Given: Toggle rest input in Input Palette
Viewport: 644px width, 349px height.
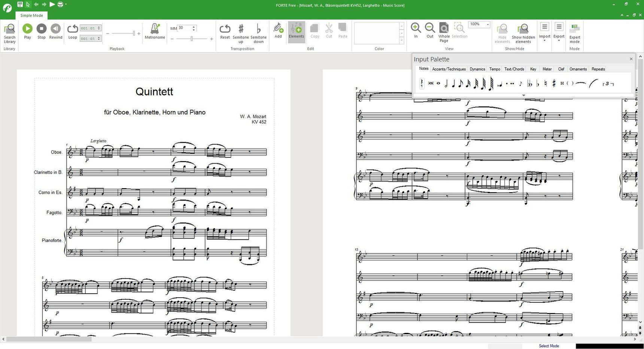Looking at the screenshot, I should (x=422, y=84).
